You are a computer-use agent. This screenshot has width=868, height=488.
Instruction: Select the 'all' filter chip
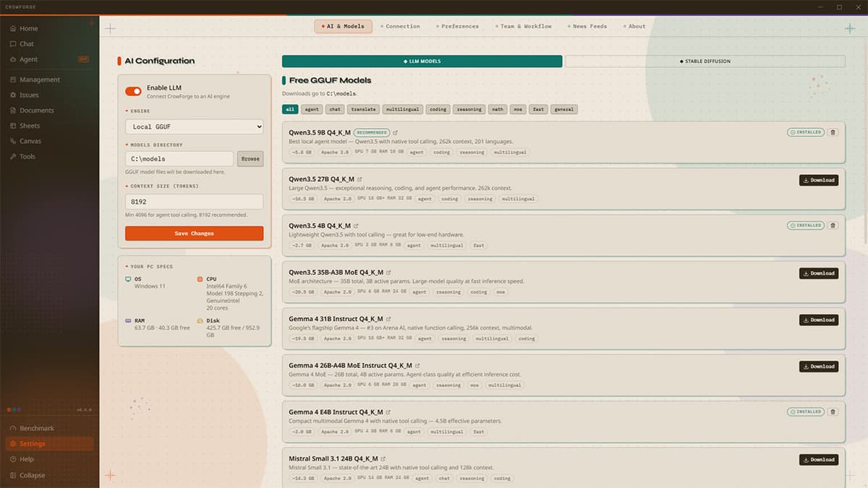[290, 109]
